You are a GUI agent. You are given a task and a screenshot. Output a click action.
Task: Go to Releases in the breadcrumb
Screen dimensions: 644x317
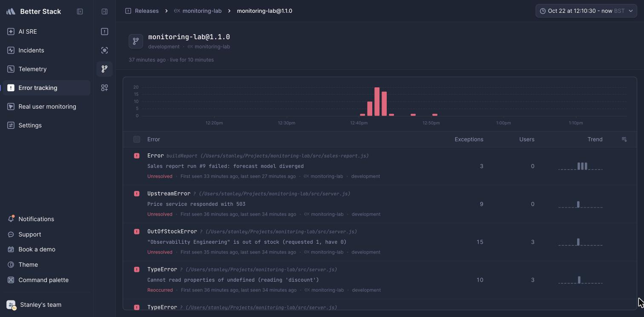[147, 11]
